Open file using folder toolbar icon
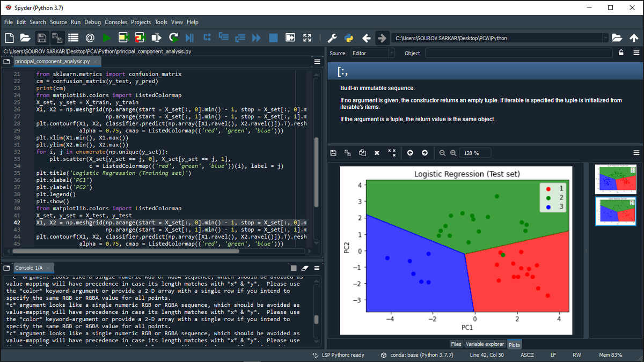This screenshot has width=644, height=362. click(x=25, y=38)
